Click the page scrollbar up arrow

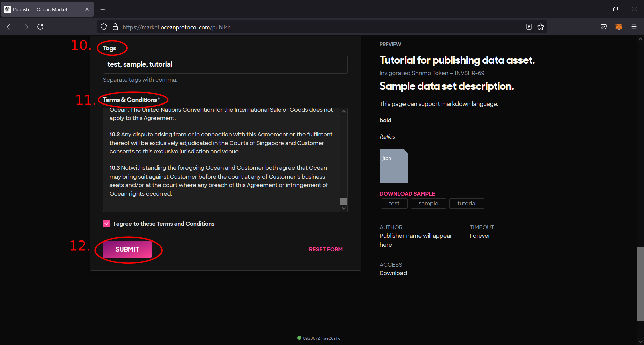pos(640,39)
